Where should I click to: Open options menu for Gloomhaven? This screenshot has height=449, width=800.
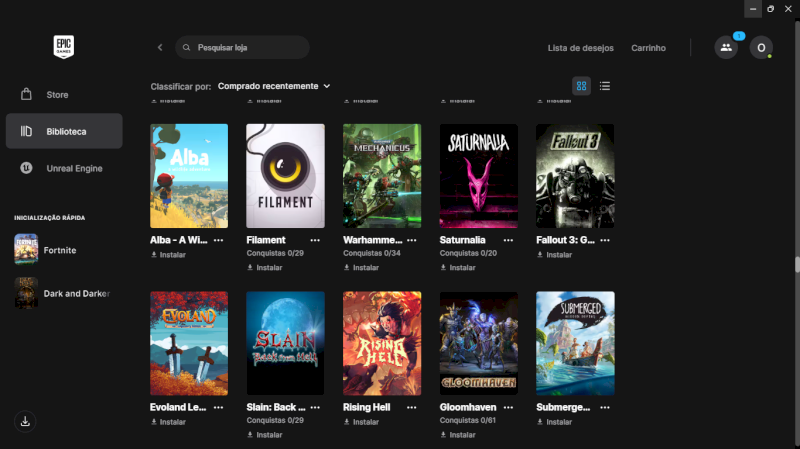[508, 408]
